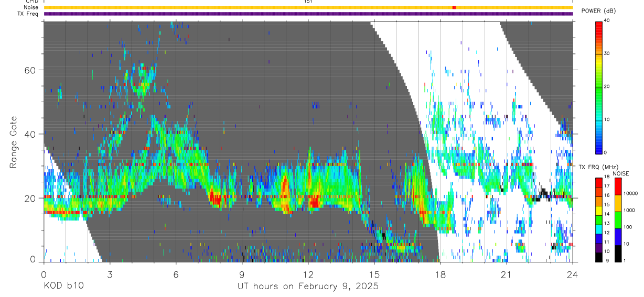The image size is (644, 297).
Task: Click the Range Gate axis tick label "40"
Action: 30,134
